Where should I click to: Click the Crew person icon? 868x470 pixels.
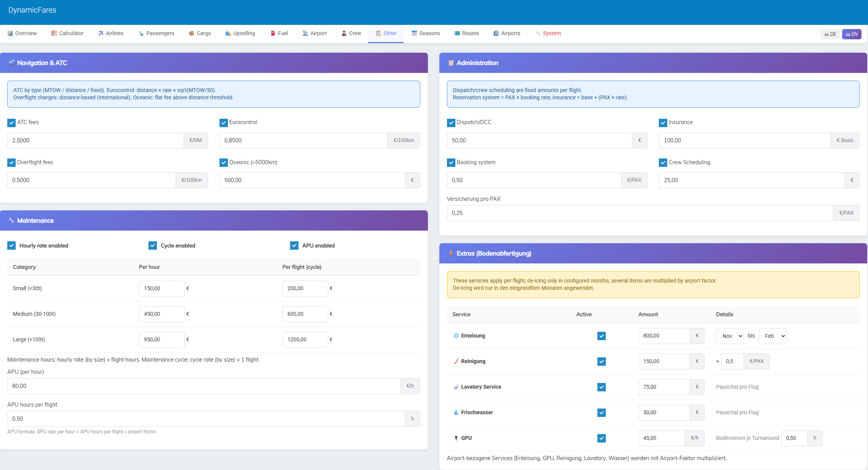pos(344,33)
